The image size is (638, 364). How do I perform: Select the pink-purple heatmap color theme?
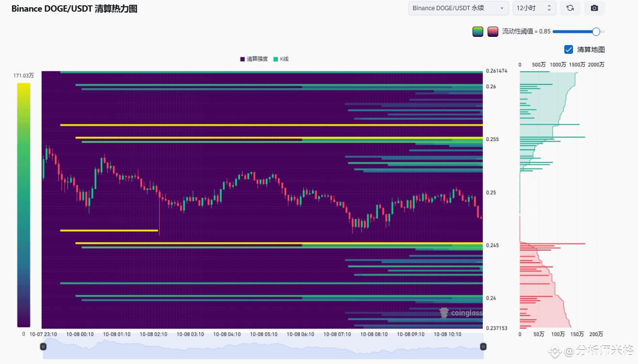coord(493,32)
